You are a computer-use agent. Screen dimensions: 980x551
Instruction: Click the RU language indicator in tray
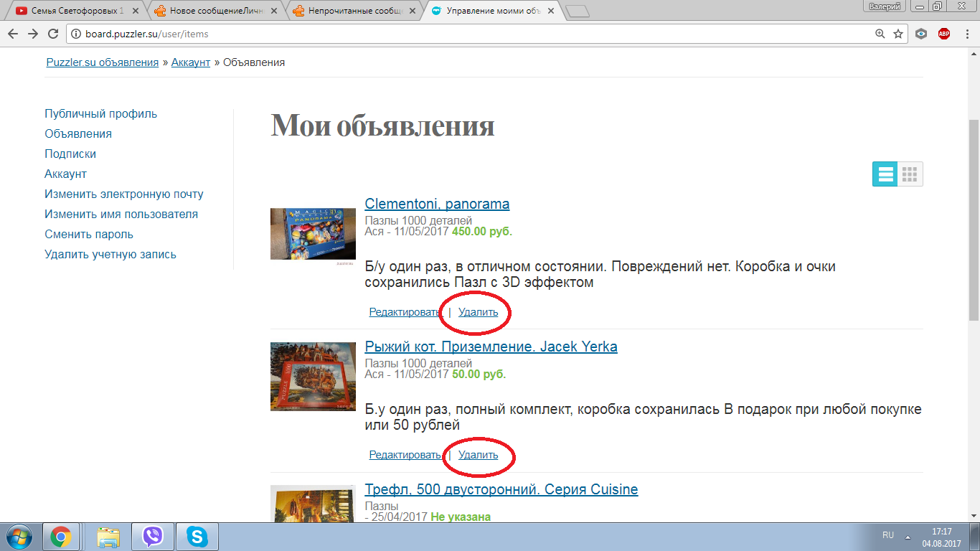pos(888,535)
